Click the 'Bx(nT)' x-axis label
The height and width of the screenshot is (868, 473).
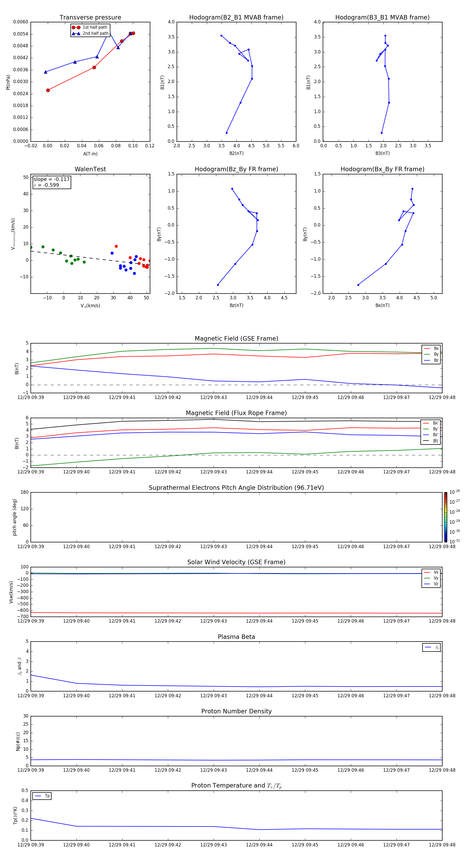(382, 305)
